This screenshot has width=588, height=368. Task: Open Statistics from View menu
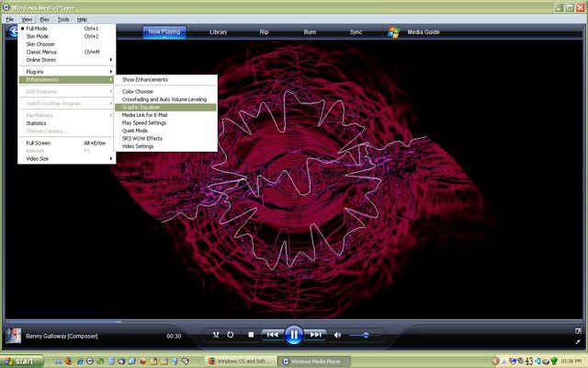click(x=67, y=123)
